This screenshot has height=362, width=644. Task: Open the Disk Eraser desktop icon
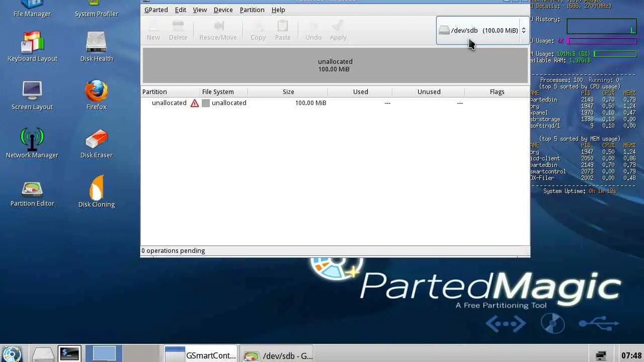97,144
